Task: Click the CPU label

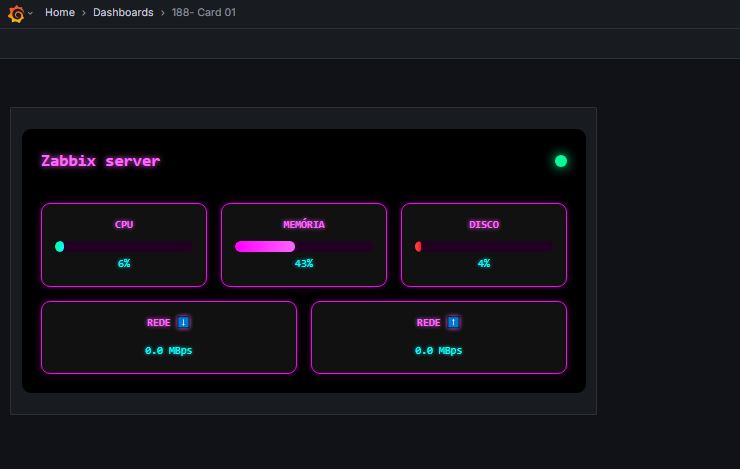Action: click(124, 225)
